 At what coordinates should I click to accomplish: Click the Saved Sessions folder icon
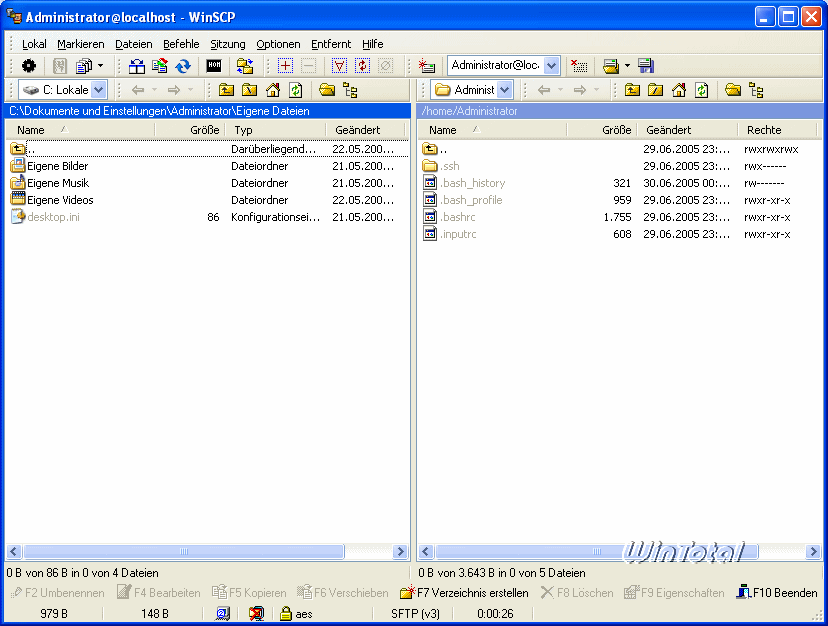(611, 66)
